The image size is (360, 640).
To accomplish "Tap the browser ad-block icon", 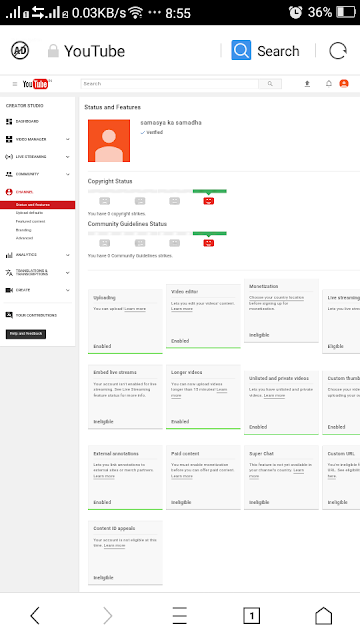I will tap(20, 51).
